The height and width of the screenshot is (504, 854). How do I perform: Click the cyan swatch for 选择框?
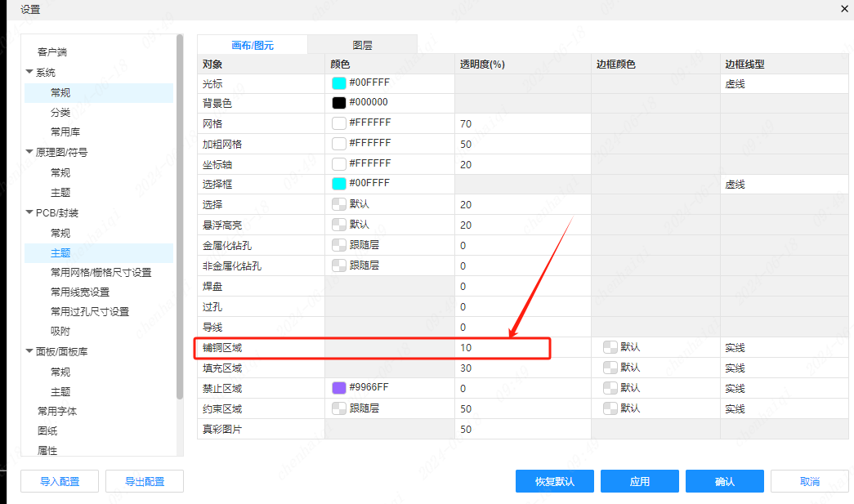[x=338, y=184]
